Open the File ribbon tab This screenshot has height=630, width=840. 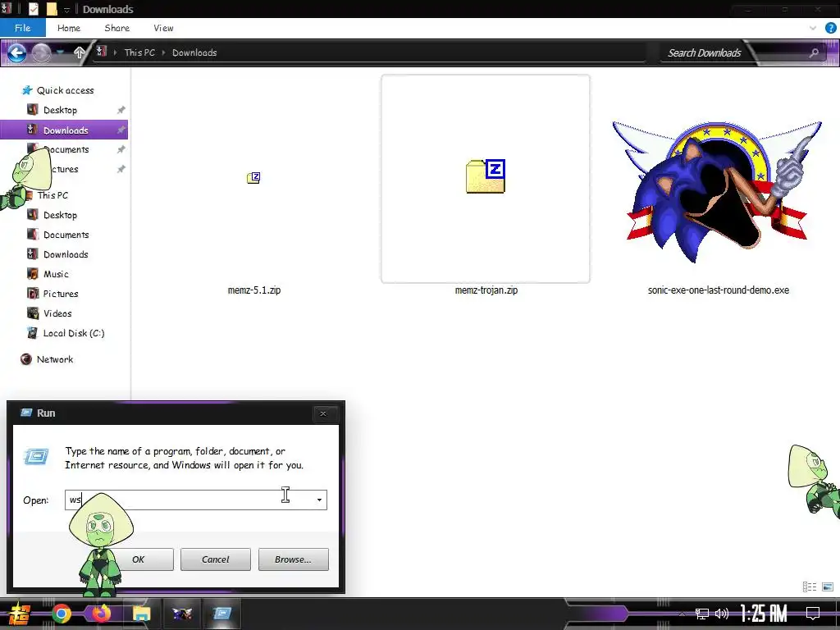click(x=22, y=28)
